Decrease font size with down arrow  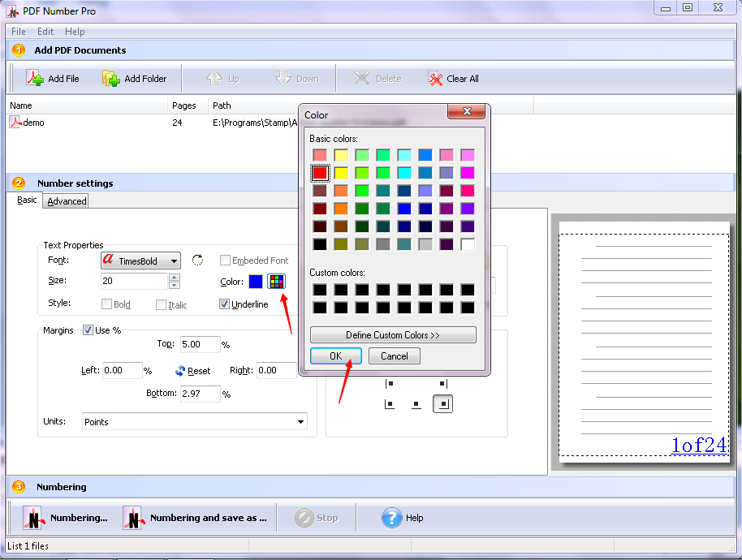(175, 285)
